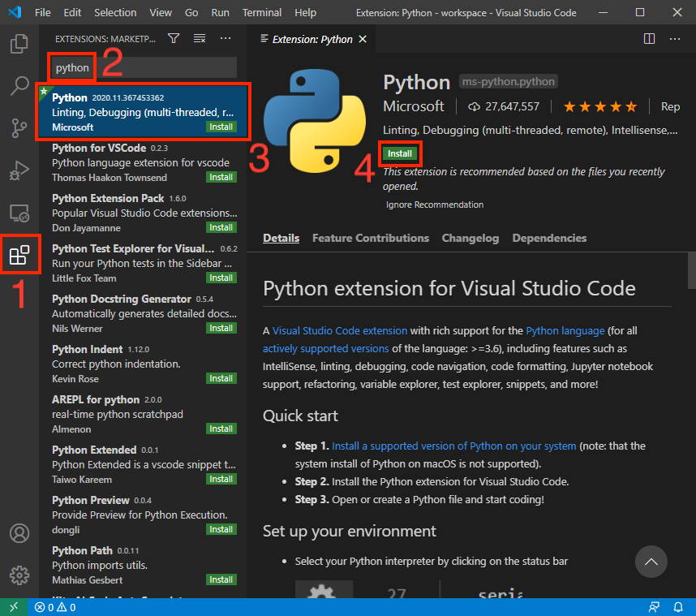The height and width of the screenshot is (616, 696).
Task: Open the Help menu
Action: point(305,12)
